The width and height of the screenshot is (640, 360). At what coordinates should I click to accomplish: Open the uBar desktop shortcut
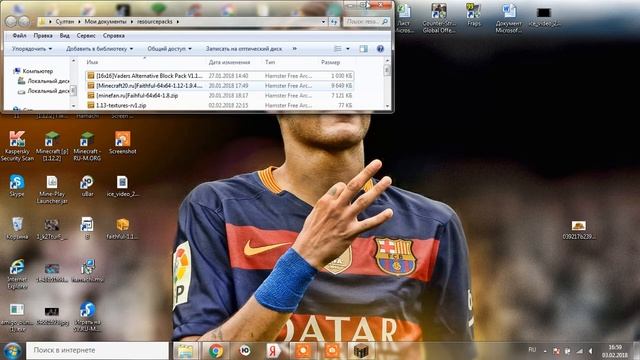pos(87,186)
